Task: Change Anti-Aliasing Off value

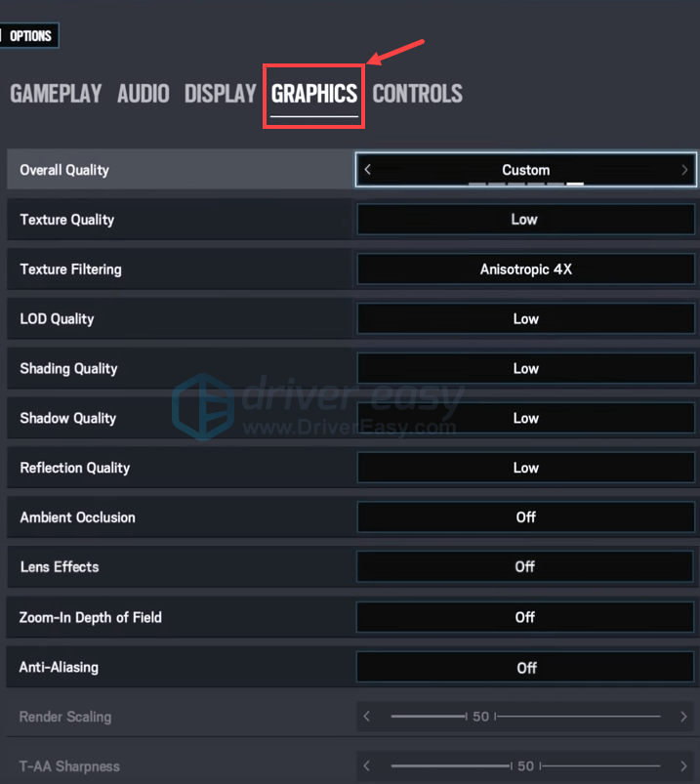Action: click(x=525, y=667)
